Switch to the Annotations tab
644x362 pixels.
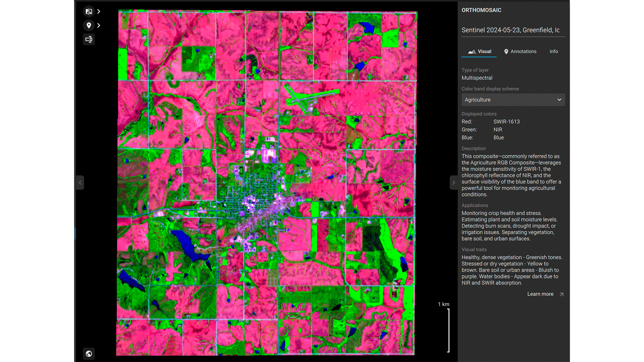[523, 51]
